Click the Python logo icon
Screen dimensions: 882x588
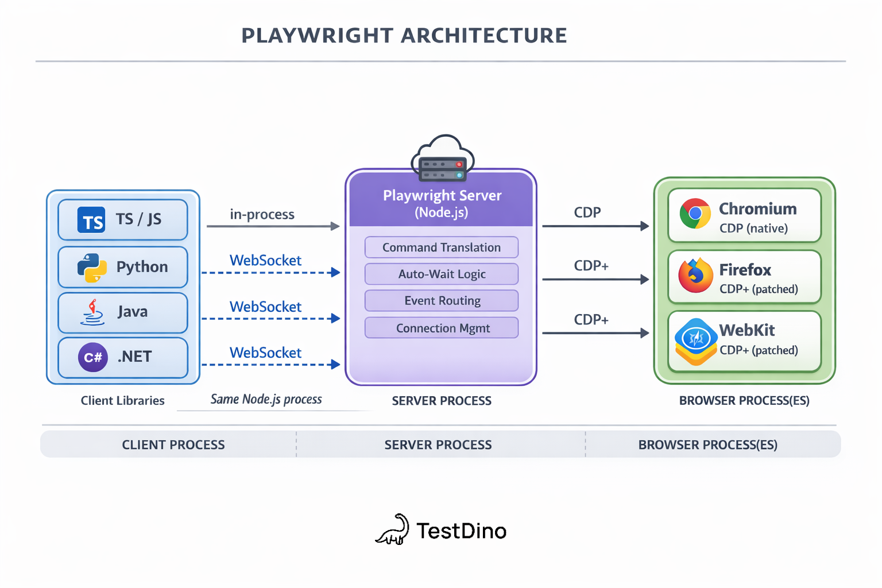click(x=92, y=268)
